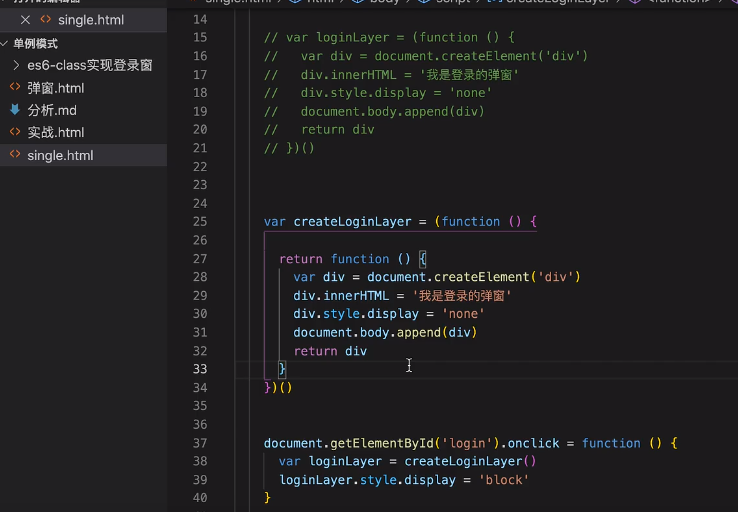Click createElement on line 28
This screenshot has height=512, width=738.
[x=481, y=277]
